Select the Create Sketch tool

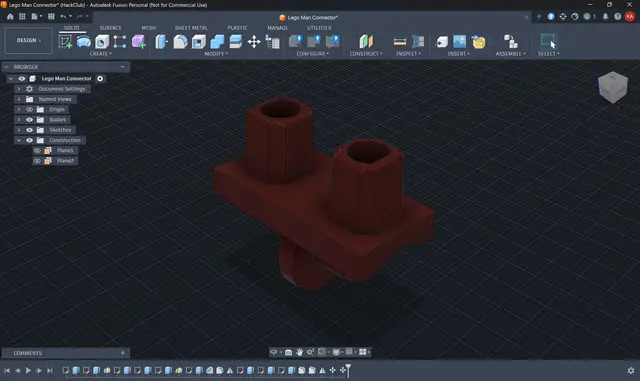tap(65, 42)
